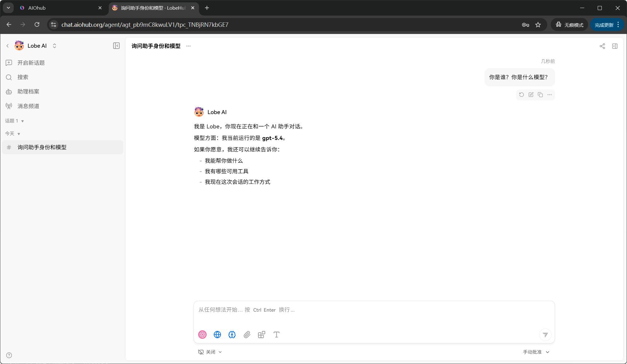This screenshot has height=364, width=627.
Task: Regenerate the user message
Action: pos(522,95)
